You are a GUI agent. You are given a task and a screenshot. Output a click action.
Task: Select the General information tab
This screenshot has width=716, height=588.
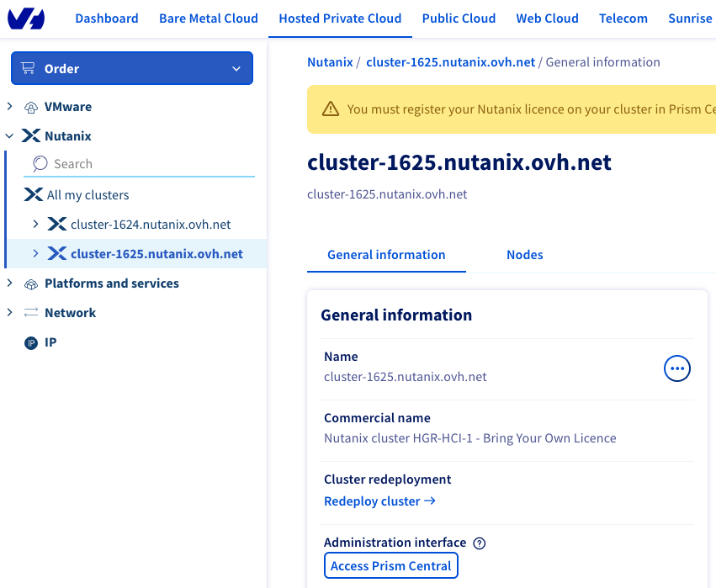point(386,255)
